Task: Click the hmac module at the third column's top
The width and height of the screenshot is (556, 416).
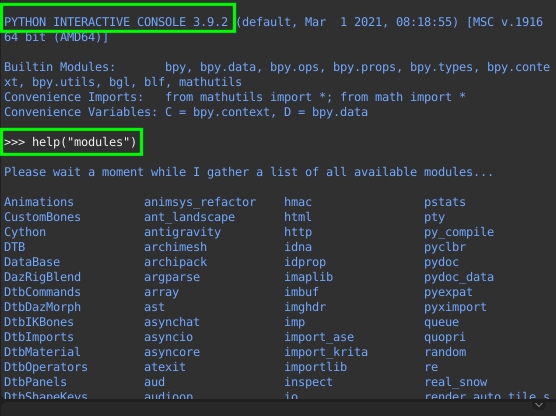Action: click(298, 202)
